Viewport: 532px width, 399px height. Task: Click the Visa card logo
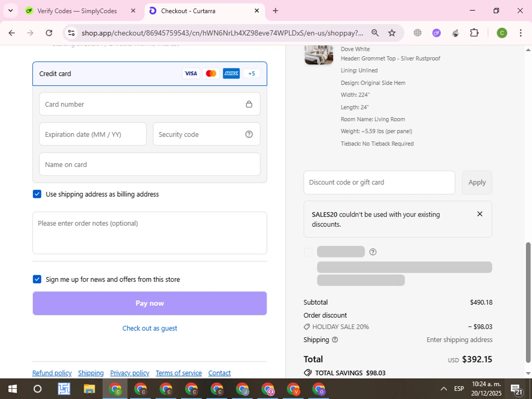pos(191,73)
